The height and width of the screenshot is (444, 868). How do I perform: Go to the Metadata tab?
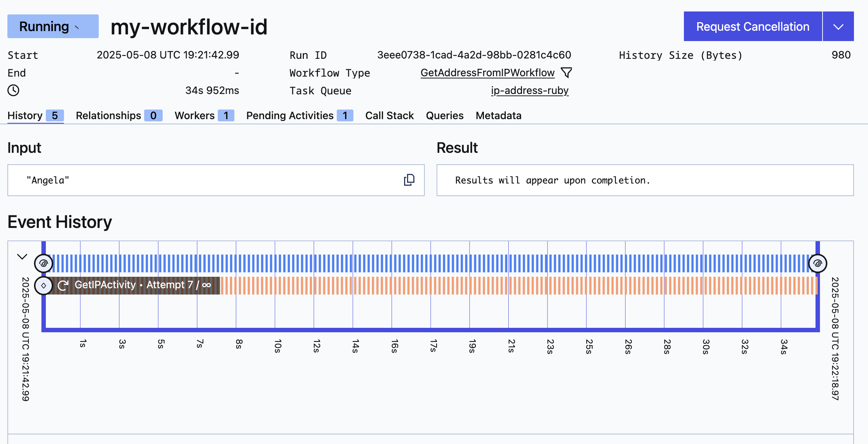(x=498, y=115)
